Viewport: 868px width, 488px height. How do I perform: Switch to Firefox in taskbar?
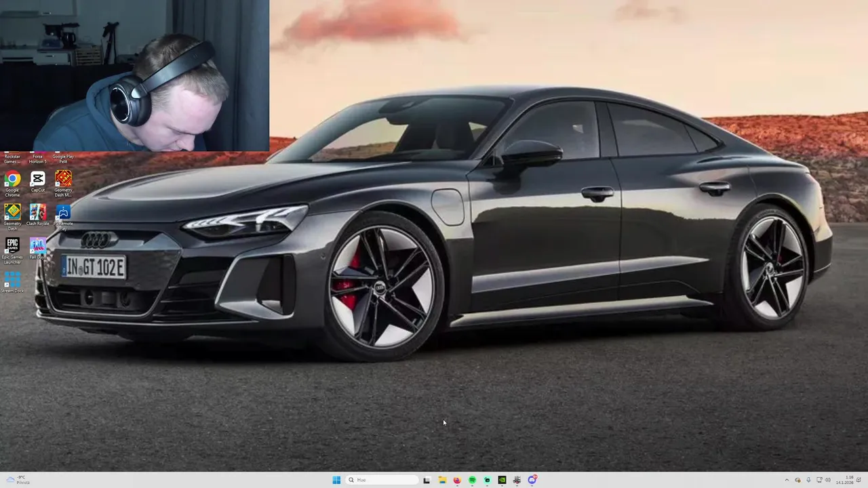(457, 480)
